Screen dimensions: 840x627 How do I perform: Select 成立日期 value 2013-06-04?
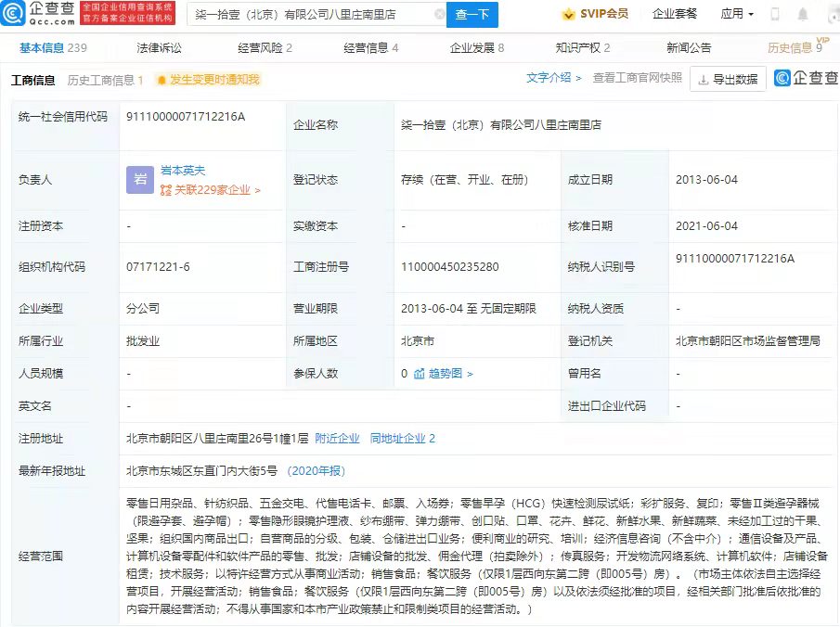(706, 180)
